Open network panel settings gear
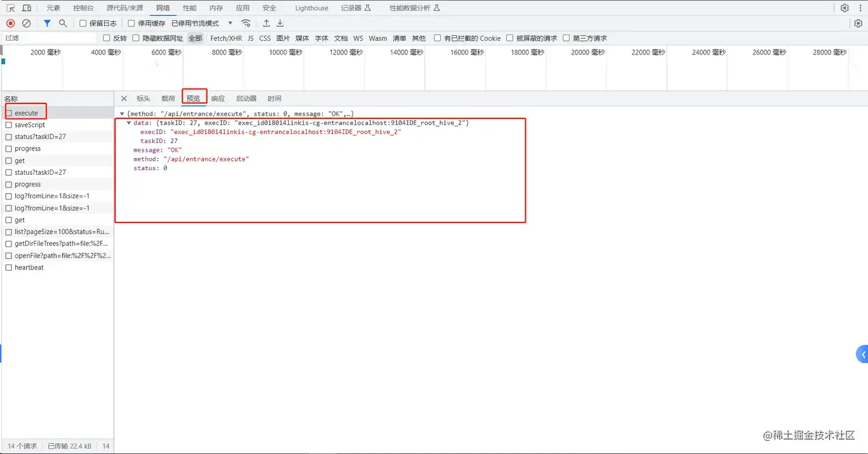 pos(858,23)
